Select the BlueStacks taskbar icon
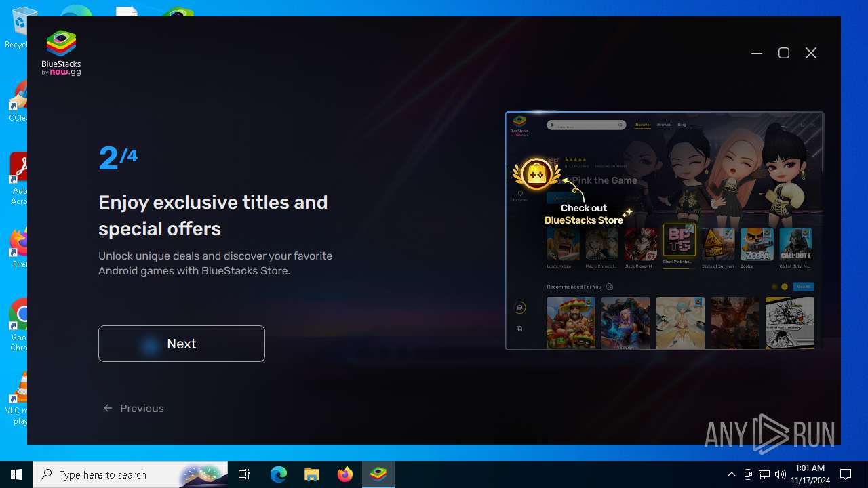This screenshot has width=868, height=488. (x=378, y=474)
